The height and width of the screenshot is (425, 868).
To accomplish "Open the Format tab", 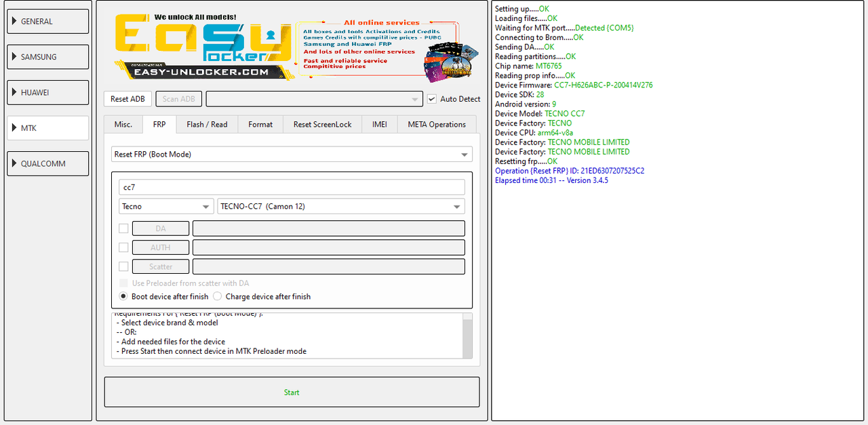I will point(260,124).
